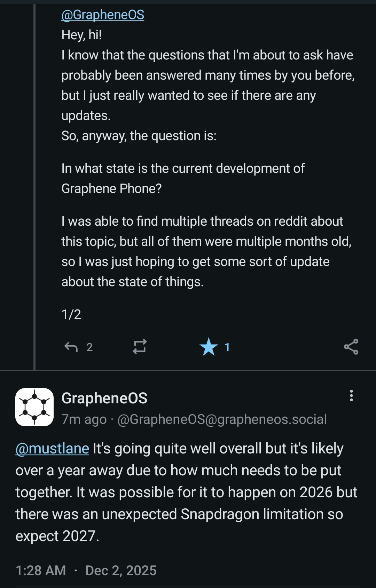Tap the reply arrow icon
This screenshot has height=588, width=376.
71,347
